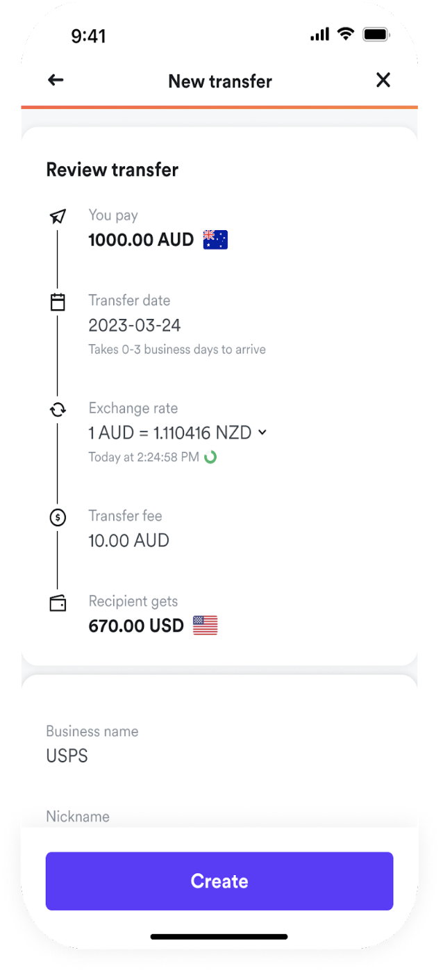This screenshot has width=443, height=980.
Task: Tap the Australian flag icon
Action: point(215,240)
